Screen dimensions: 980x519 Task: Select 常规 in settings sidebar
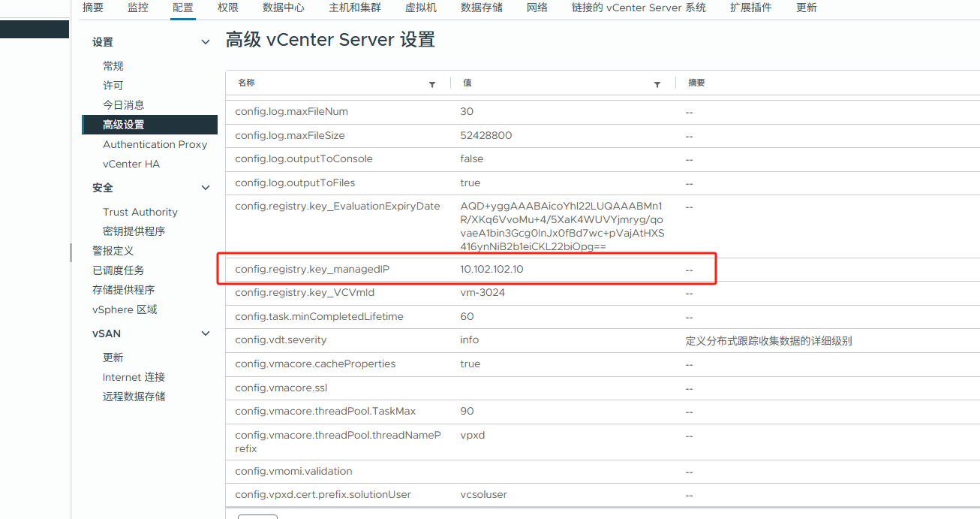[x=113, y=66]
